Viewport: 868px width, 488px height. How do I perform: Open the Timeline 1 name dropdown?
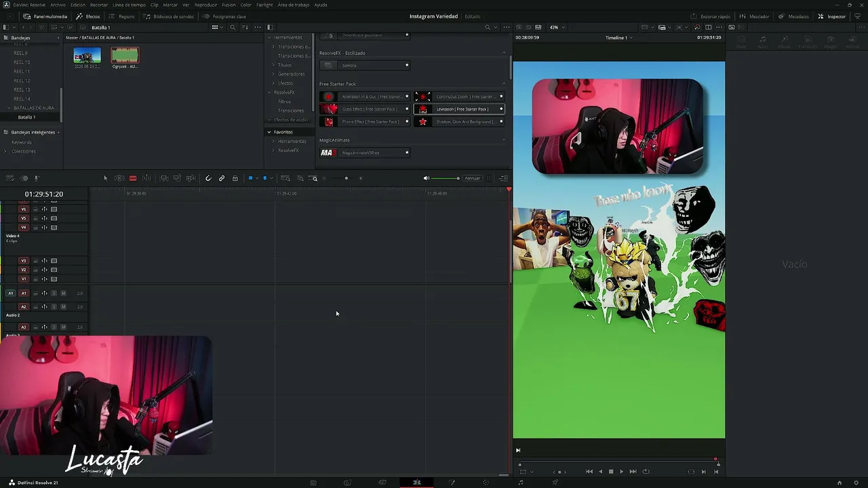(x=618, y=38)
